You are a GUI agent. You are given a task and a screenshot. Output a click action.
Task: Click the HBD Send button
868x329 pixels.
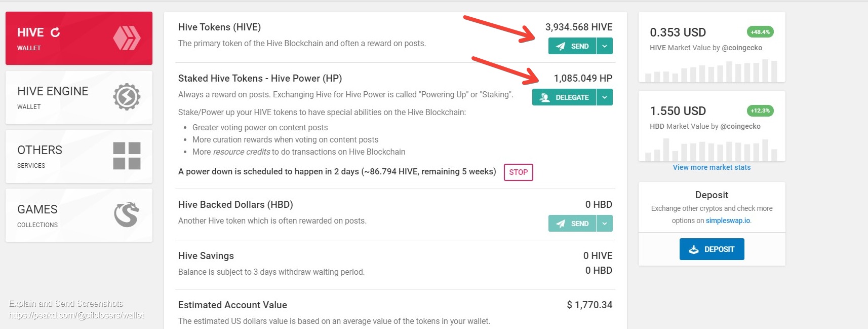[572, 224]
